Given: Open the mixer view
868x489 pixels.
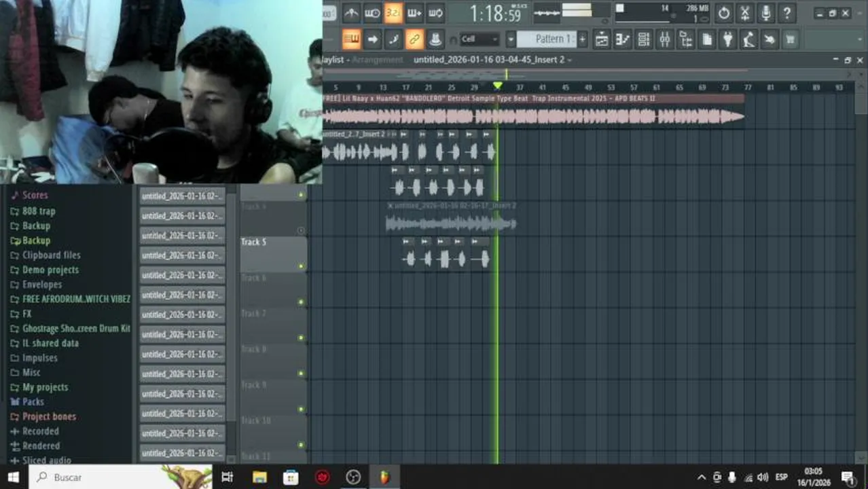Looking at the screenshot, I should point(665,39).
